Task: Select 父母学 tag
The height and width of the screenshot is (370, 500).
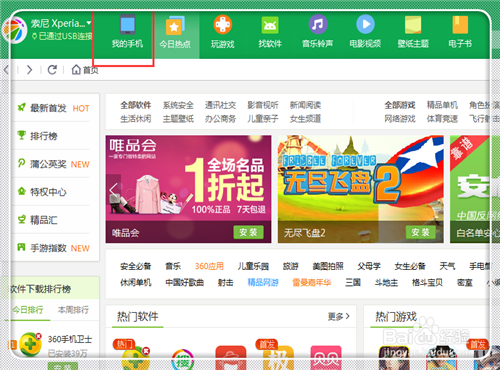Action: 369,266
